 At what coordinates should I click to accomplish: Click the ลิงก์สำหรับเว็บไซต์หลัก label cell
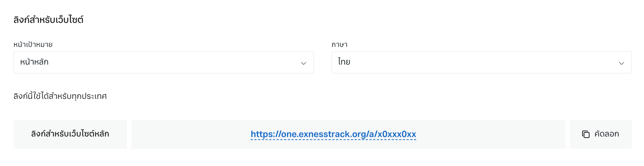click(x=70, y=134)
